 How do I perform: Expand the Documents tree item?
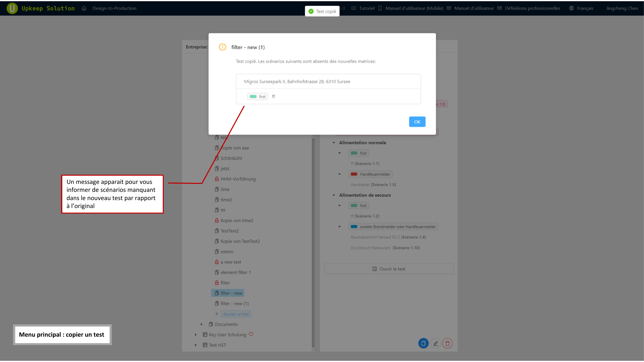201,324
